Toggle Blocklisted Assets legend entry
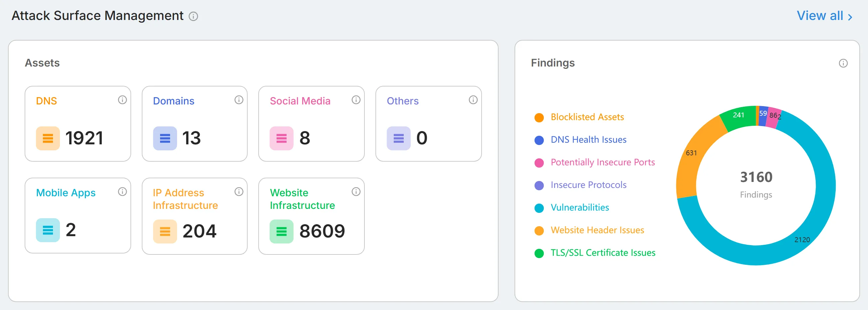868x310 pixels. [579, 117]
